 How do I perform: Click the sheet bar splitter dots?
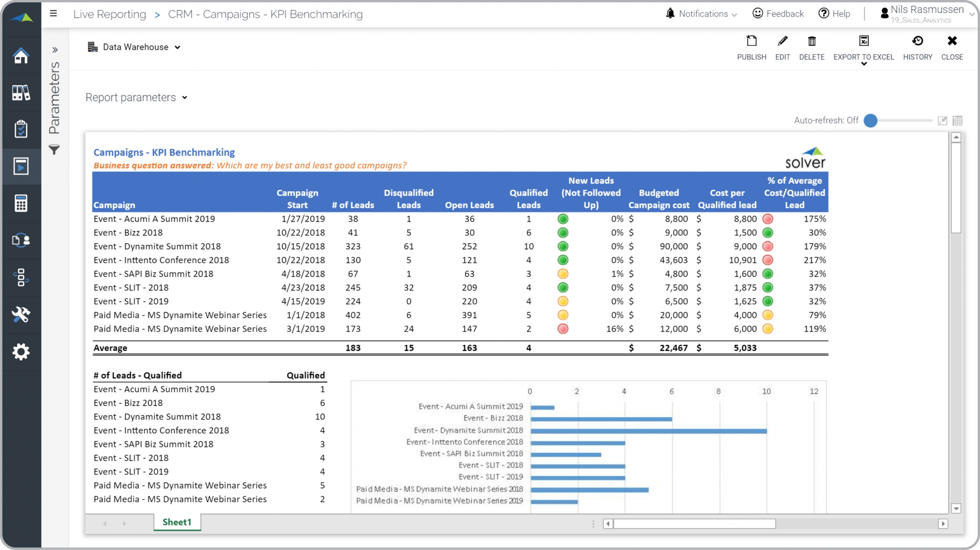coord(593,524)
